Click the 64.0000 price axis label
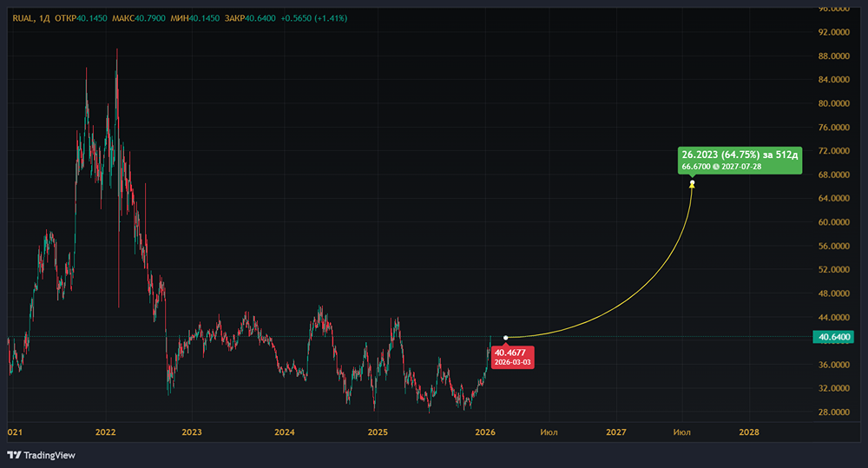 tap(833, 198)
